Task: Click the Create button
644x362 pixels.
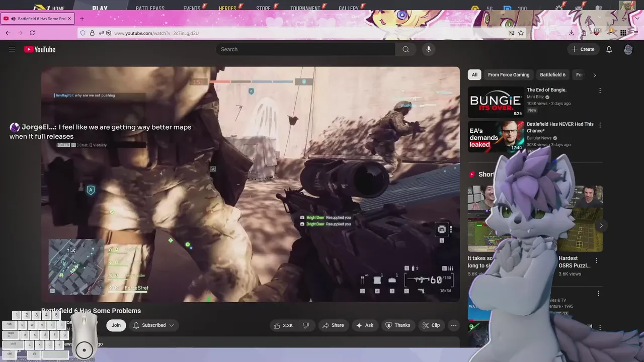Action: (x=583, y=49)
